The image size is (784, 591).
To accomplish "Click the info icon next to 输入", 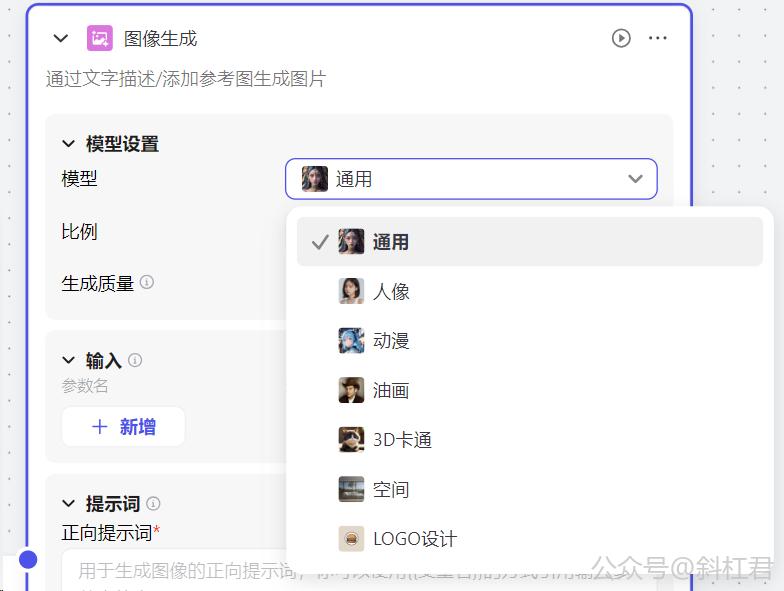I will 135,360.
